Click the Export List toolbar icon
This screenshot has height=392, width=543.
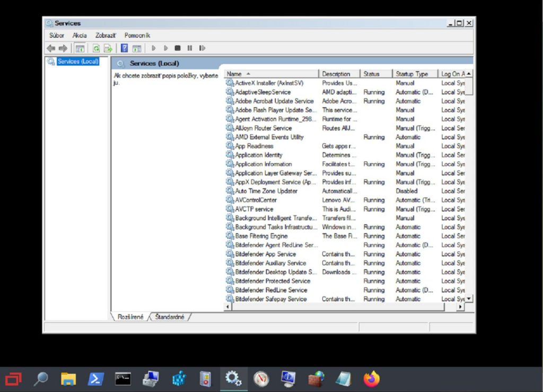click(108, 48)
